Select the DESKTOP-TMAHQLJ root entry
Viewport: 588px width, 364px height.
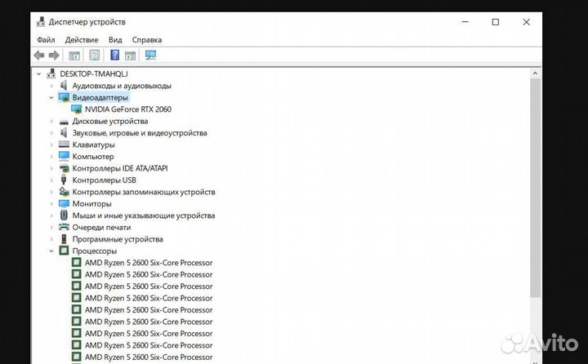click(x=94, y=73)
